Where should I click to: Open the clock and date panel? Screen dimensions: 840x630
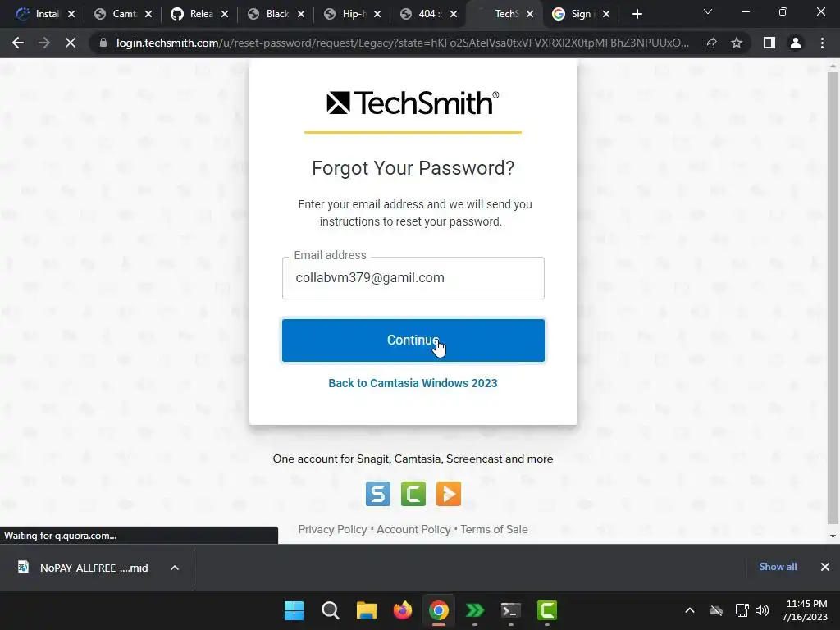click(805, 610)
